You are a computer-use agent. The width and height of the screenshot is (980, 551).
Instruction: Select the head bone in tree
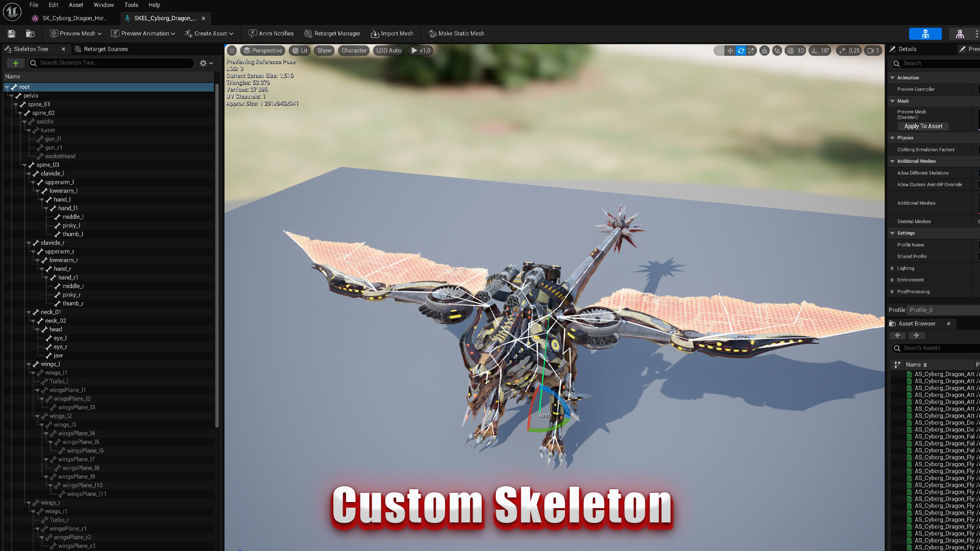pyautogui.click(x=56, y=330)
